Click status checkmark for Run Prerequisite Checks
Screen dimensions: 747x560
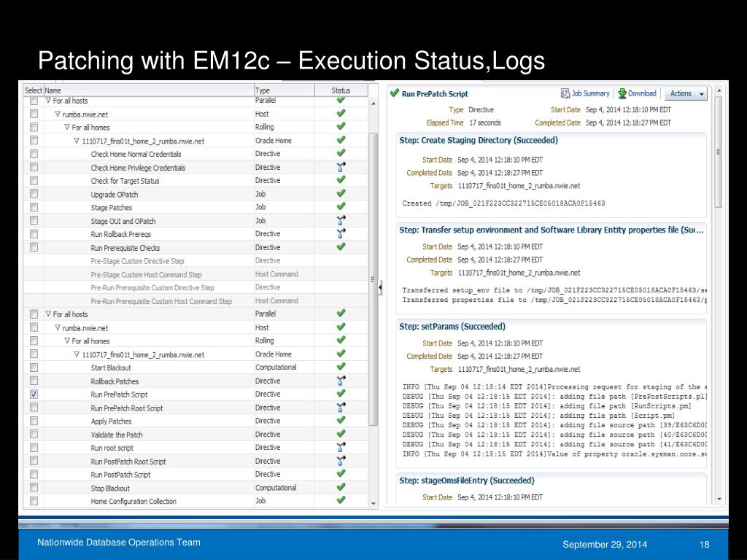pos(341,246)
